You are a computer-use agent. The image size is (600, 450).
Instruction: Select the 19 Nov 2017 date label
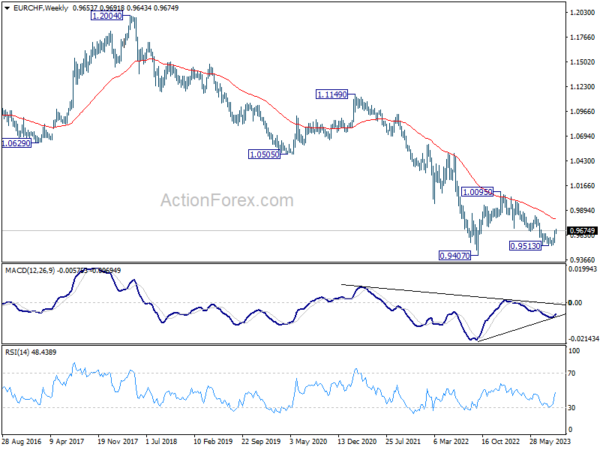click(x=117, y=441)
